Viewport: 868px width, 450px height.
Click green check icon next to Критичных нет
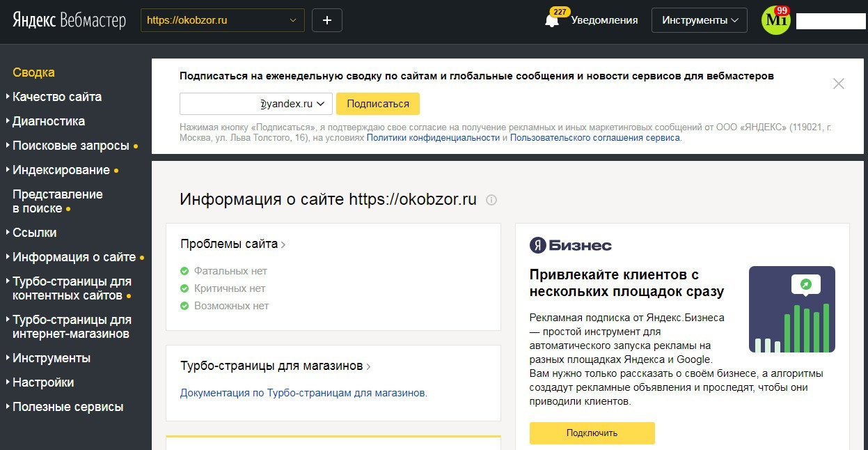184,288
